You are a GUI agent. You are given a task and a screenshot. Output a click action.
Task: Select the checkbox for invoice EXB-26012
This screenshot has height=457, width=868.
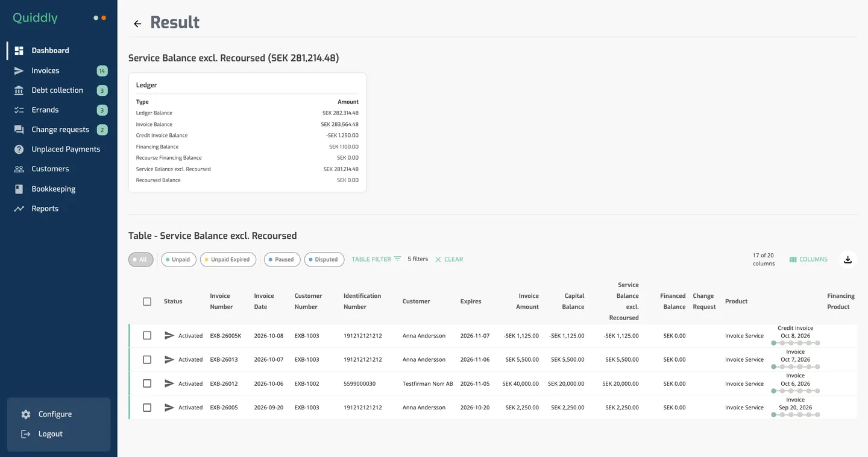[x=147, y=383]
